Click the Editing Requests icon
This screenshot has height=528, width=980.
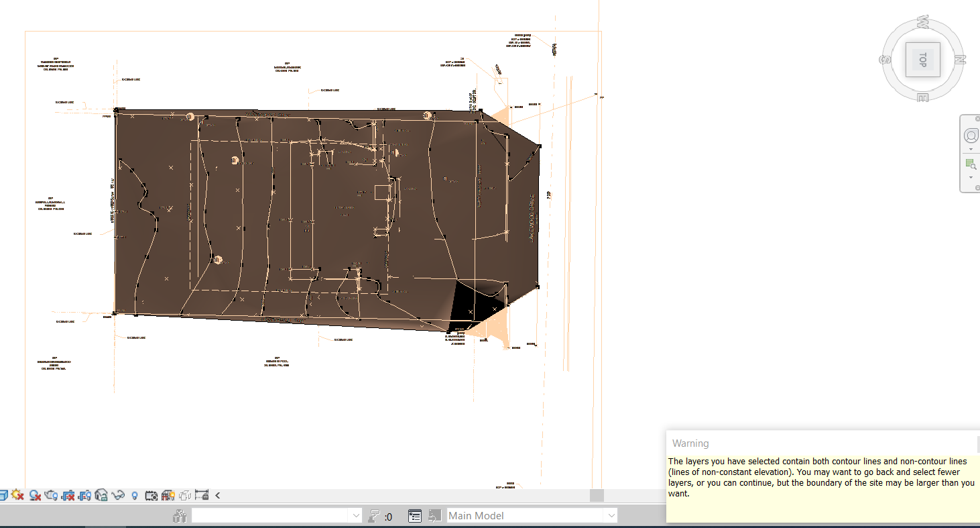375,515
